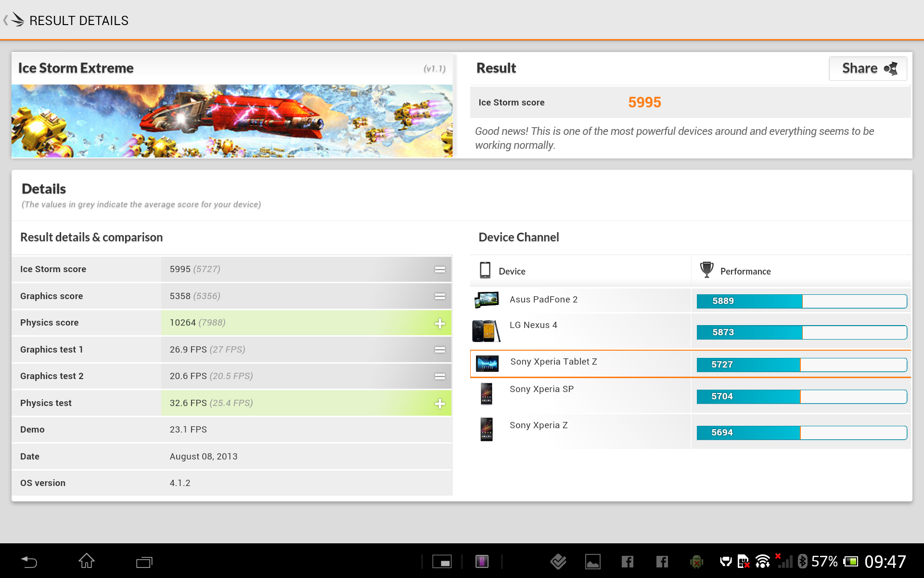Open the clock in status bar
The width and height of the screenshot is (924, 578).
(x=885, y=562)
